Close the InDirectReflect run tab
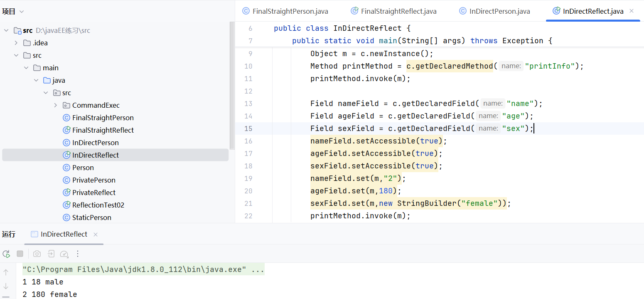The width and height of the screenshot is (644, 299). click(95, 235)
